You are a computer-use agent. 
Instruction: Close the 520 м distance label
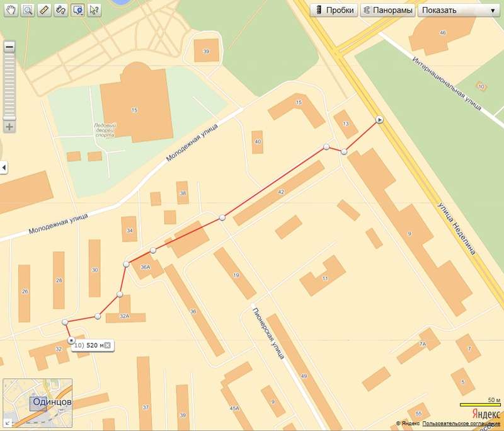(x=108, y=345)
